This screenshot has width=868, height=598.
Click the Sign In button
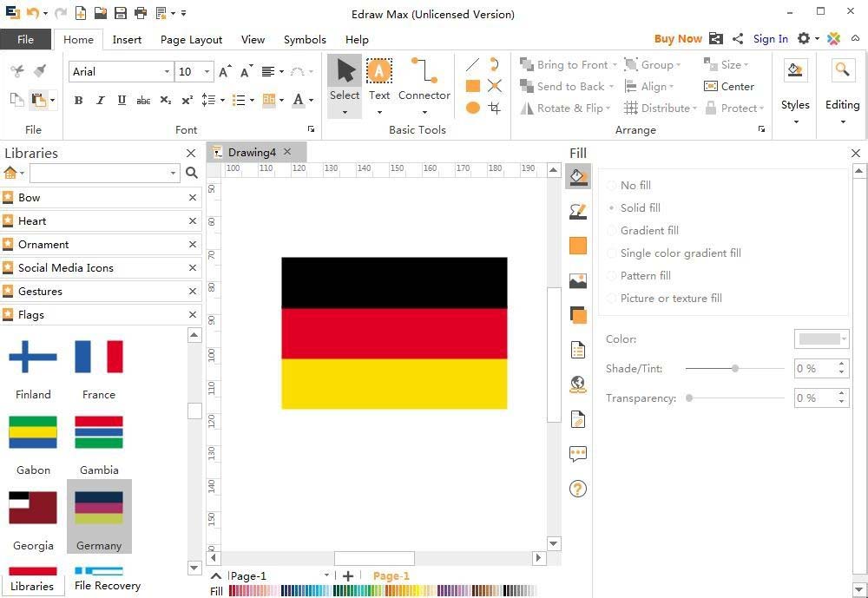pos(770,39)
